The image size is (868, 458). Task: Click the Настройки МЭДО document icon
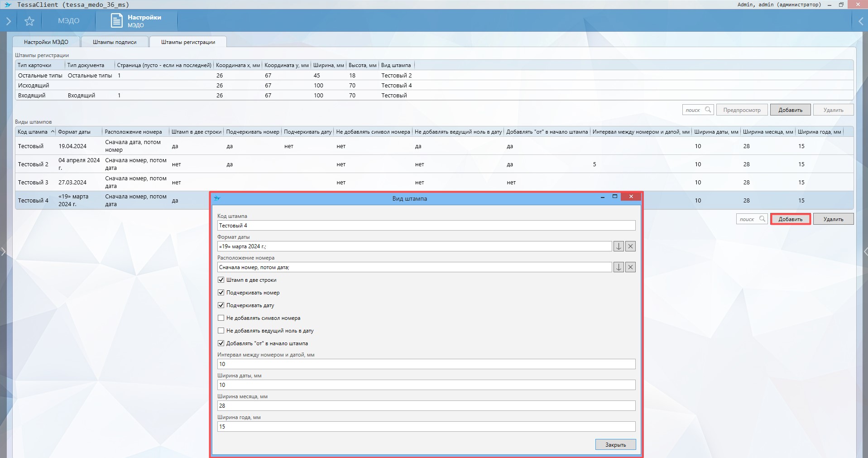click(x=117, y=21)
